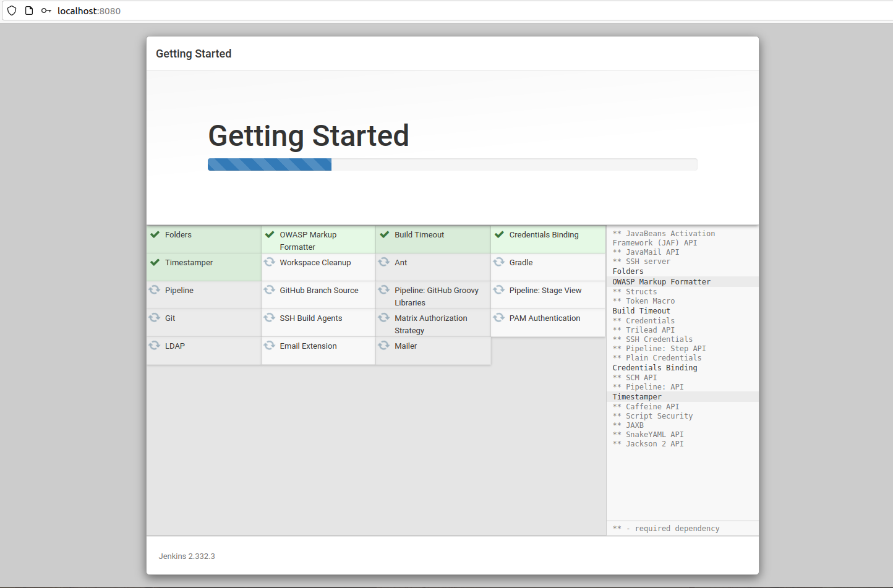
Task: Click the Mailer plugin label
Action: 406,346
